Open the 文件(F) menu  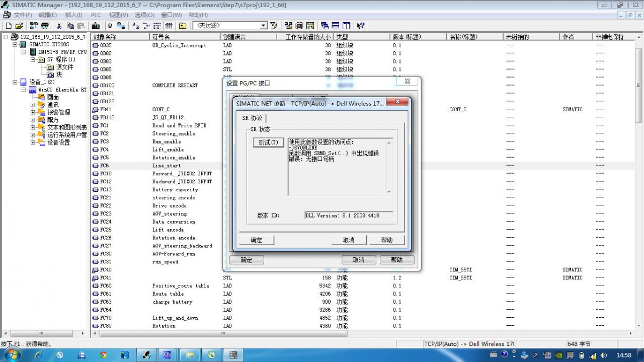pyautogui.click(x=23, y=15)
